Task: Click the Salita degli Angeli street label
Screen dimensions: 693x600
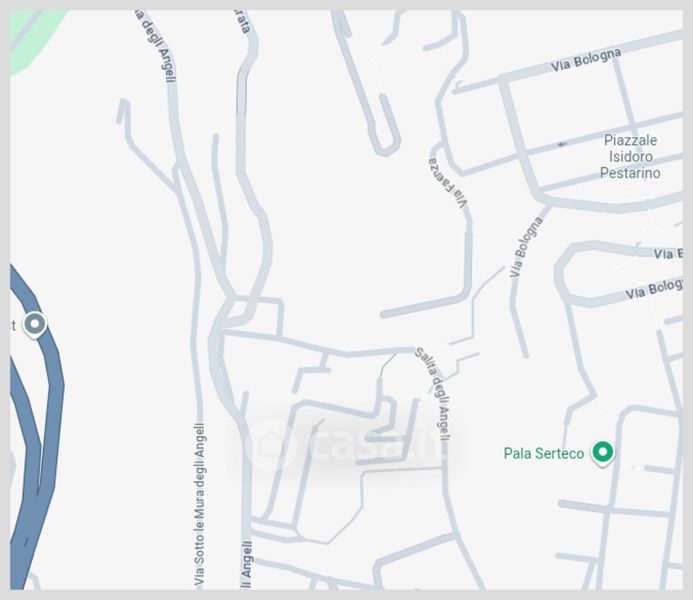Action: [x=434, y=393]
